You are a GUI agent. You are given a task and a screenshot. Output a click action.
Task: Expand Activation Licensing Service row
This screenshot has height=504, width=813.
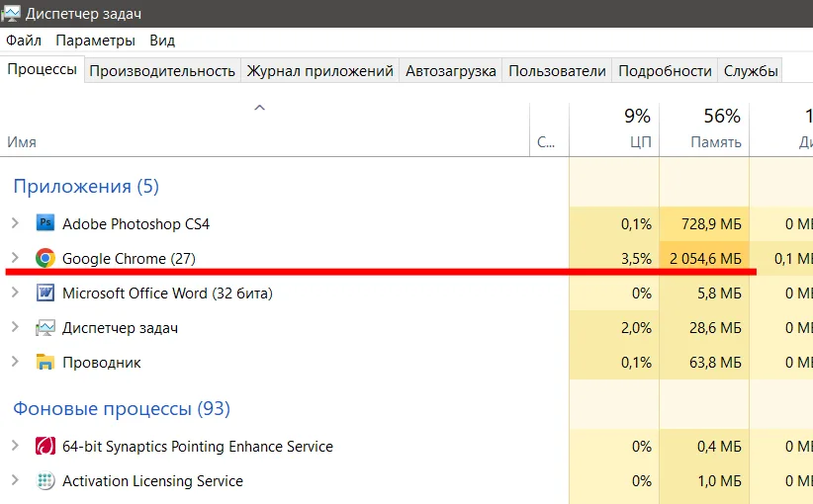click(15, 480)
